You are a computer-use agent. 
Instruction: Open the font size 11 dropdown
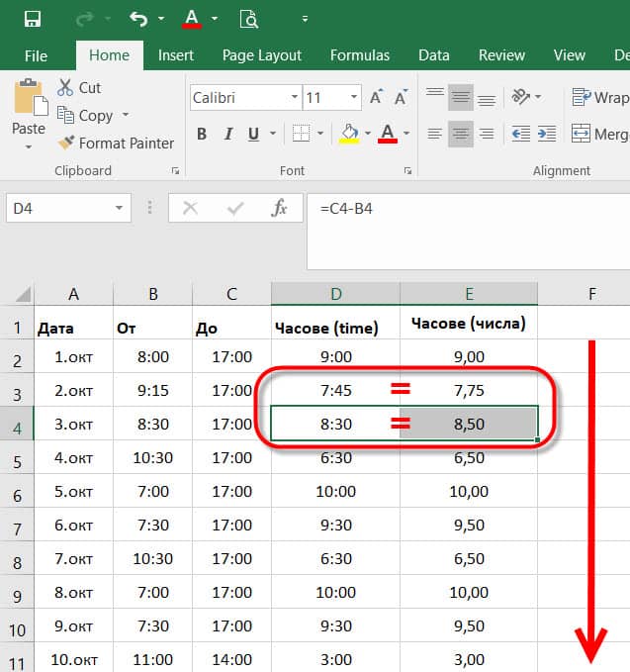(354, 97)
